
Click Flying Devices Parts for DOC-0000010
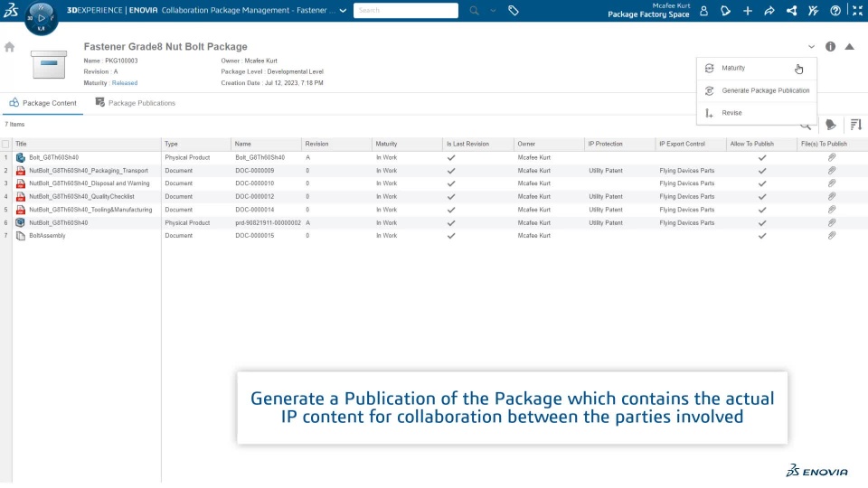click(687, 183)
